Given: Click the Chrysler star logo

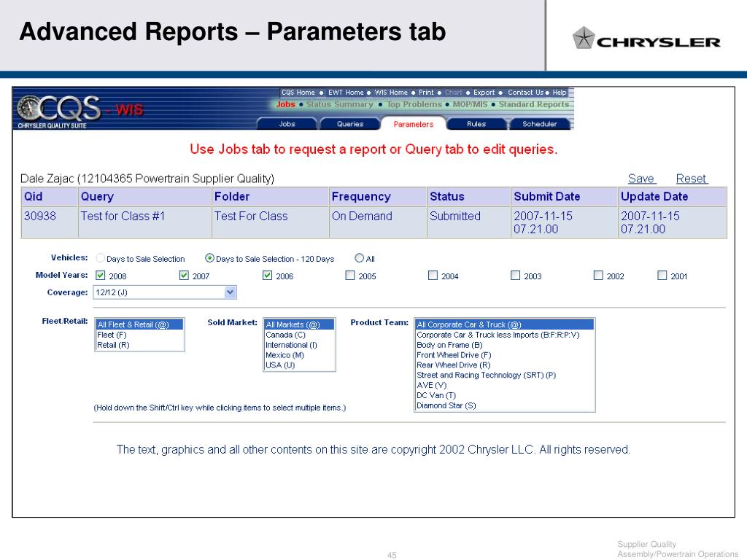Looking at the screenshot, I should (x=583, y=39).
